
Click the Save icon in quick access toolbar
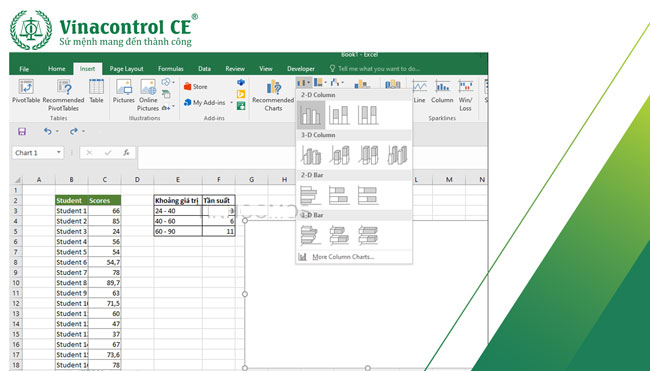point(22,131)
